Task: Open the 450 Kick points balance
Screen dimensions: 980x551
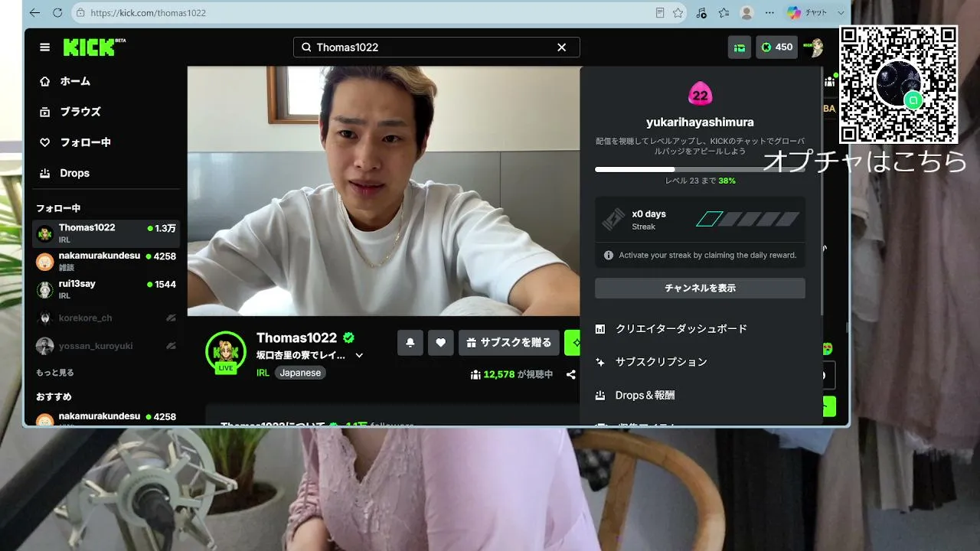Action: pyautogui.click(x=776, y=47)
